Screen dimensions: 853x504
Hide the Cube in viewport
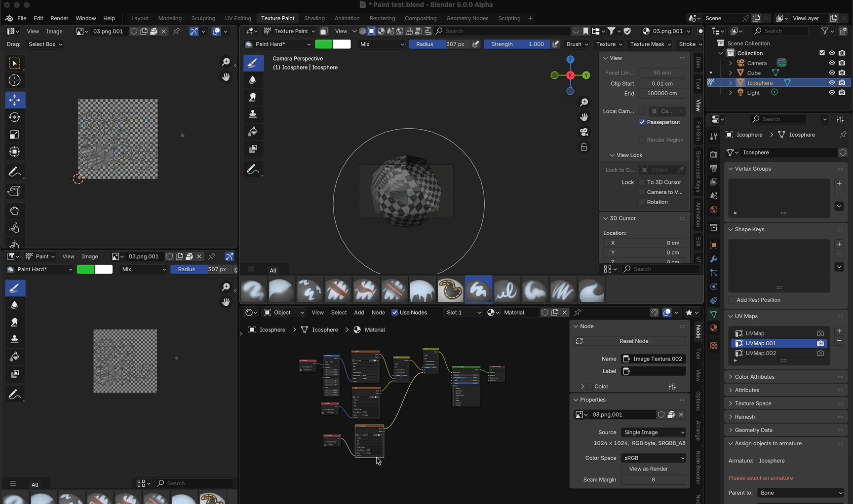tap(832, 73)
